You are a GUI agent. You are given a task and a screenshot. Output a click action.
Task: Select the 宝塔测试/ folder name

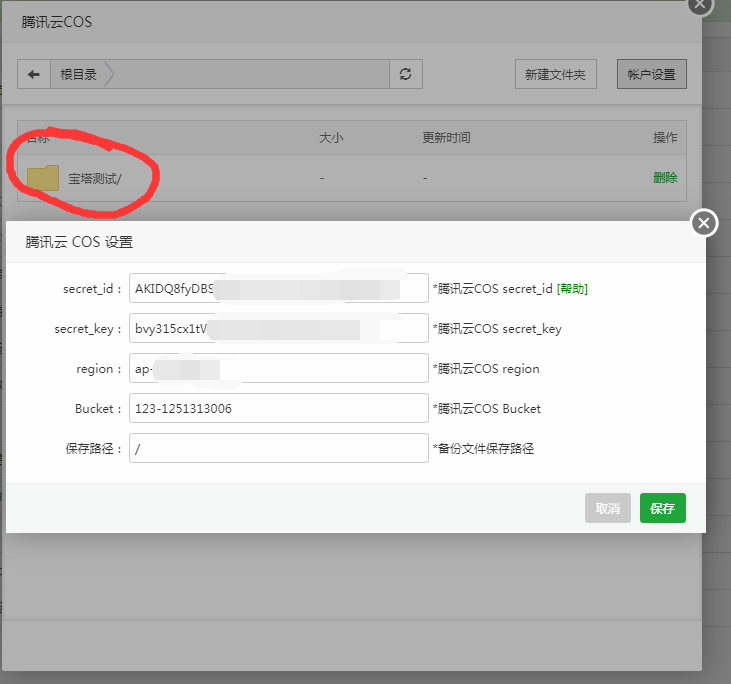(95, 179)
